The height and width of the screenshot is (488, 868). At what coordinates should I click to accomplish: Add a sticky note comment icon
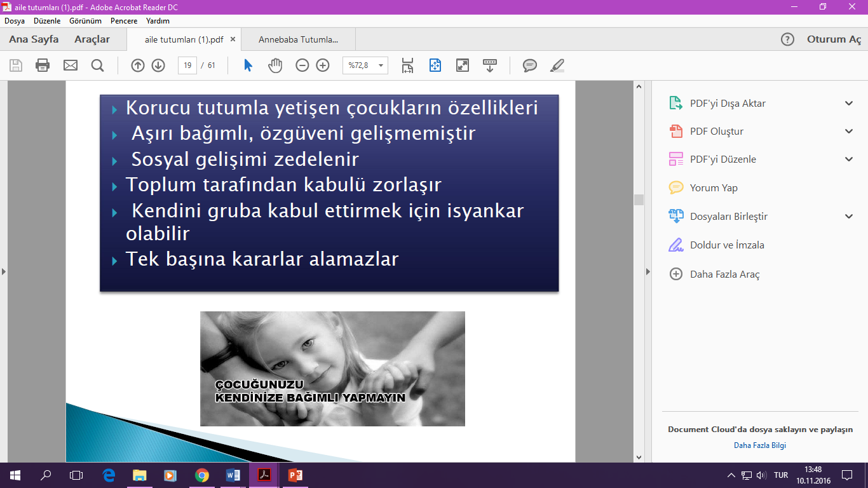529,65
